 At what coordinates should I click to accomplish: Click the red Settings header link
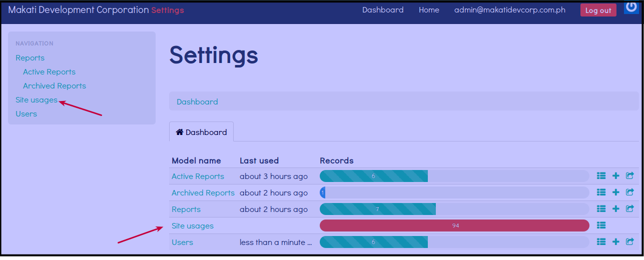[x=168, y=10]
